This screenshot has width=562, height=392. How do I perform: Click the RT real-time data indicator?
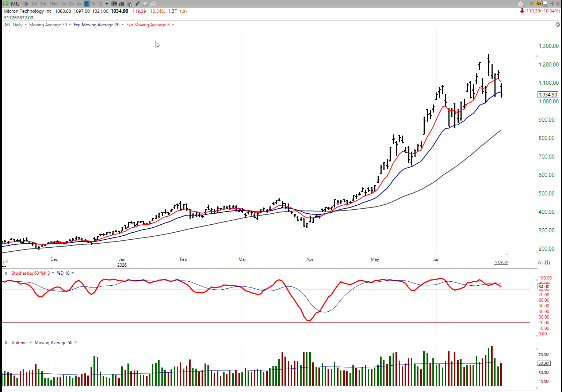tap(532, 4)
